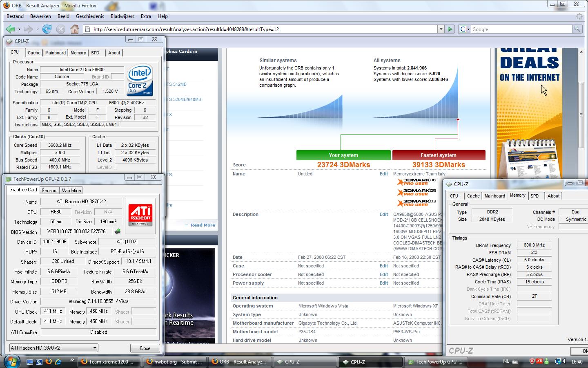Image resolution: width=588 pixels, height=368 pixels.
Task: Click the ATI tray icon
Action: coord(539,361)
